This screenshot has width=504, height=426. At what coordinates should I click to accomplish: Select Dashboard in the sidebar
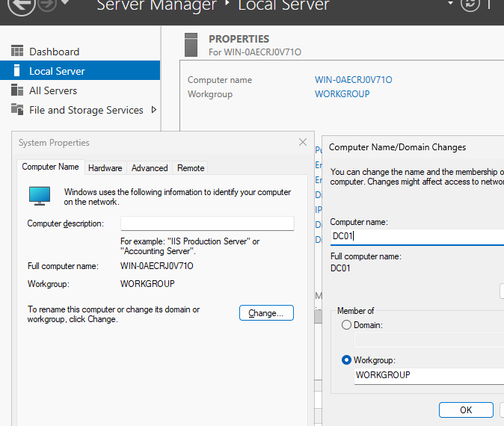pos(54,52)
